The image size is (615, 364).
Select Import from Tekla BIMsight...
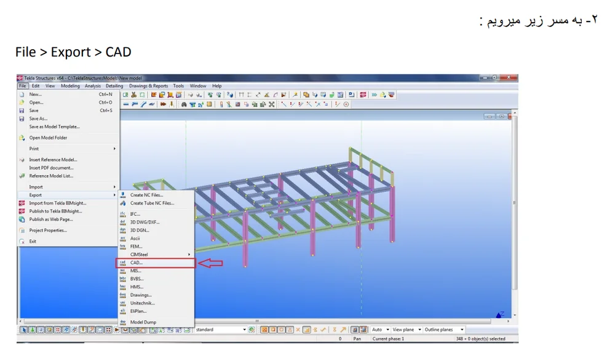point(68,203)
